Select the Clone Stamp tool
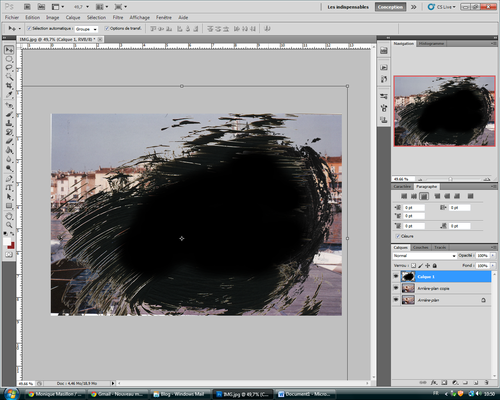This screenshot has width=500, height=400. 9,123
